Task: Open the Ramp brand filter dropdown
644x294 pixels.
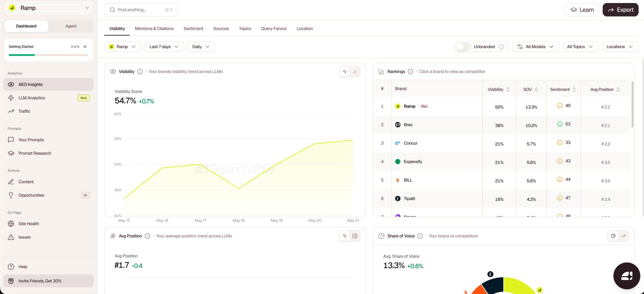Action: 123,47
